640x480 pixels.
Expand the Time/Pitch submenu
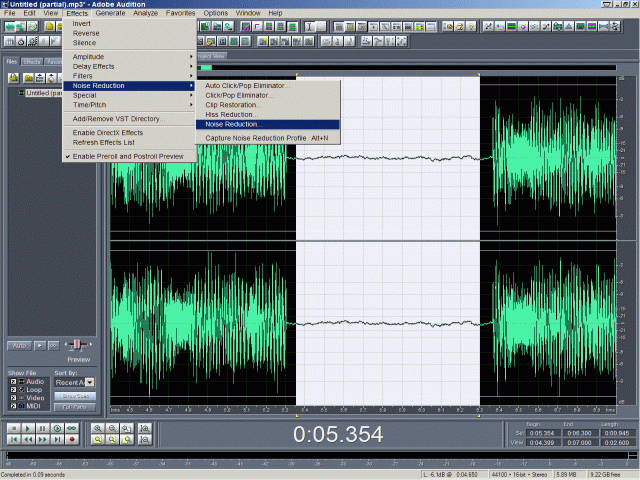point(129,105)
